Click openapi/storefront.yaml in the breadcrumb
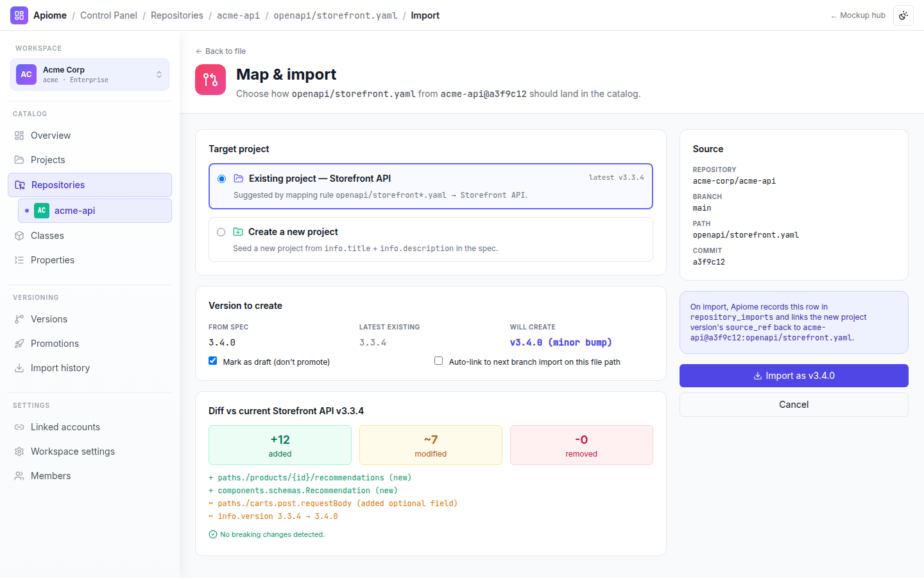This screenshot has width=924, height=578. tap(336, 15)
